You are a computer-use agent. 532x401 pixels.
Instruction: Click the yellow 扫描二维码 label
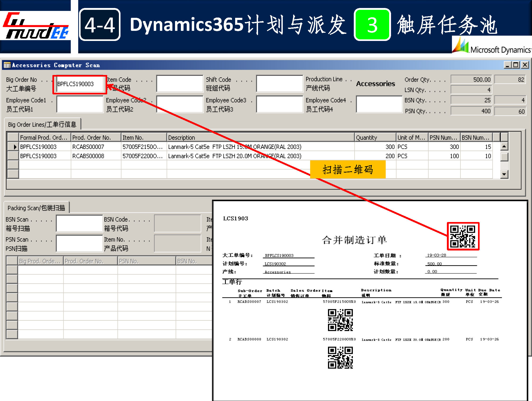tap(348, 169)
